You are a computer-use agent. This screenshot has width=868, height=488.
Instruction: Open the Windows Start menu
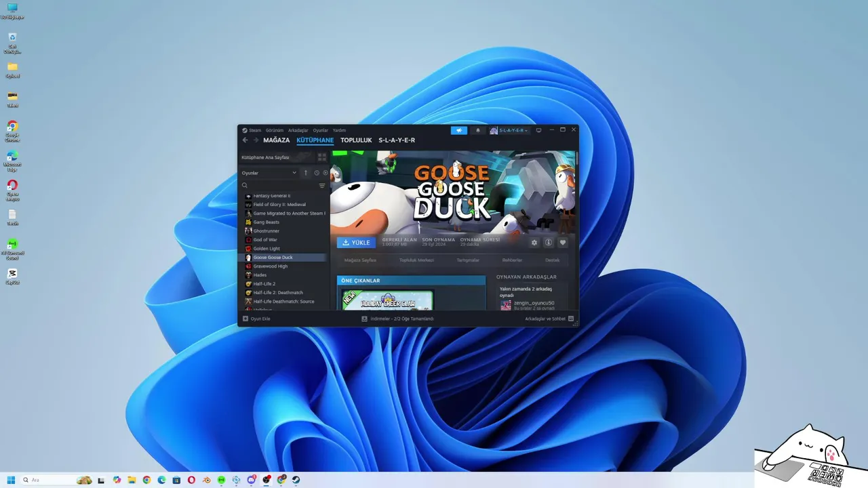[x=12, y=480]
